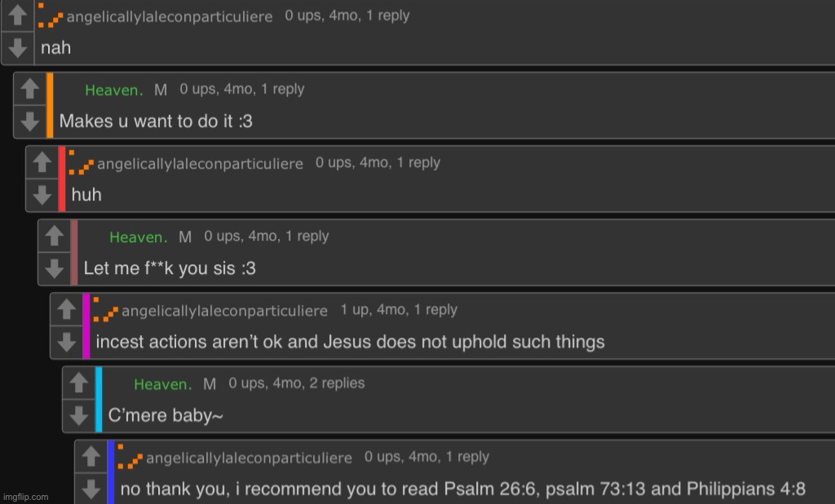Click the cyan thread bar beside 'C'mere baby~'

click(x=99, y=399)
